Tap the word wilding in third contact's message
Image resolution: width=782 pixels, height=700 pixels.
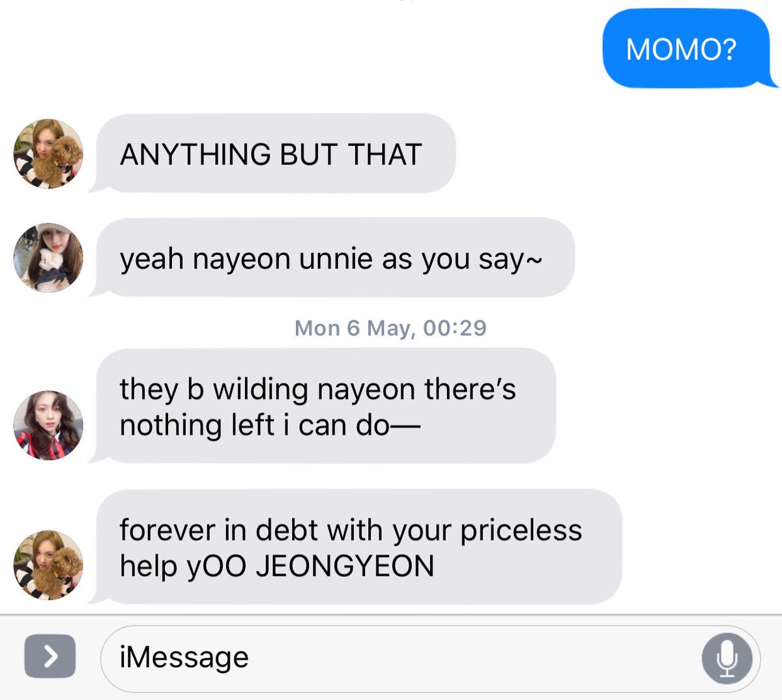(x=261, y=390)
